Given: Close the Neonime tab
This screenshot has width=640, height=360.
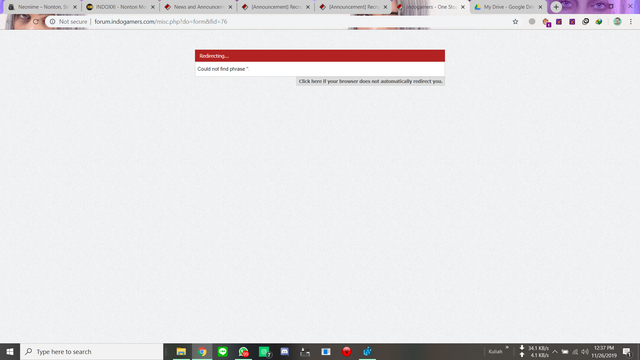Looking at the screenshot, I should coord(75,7).
